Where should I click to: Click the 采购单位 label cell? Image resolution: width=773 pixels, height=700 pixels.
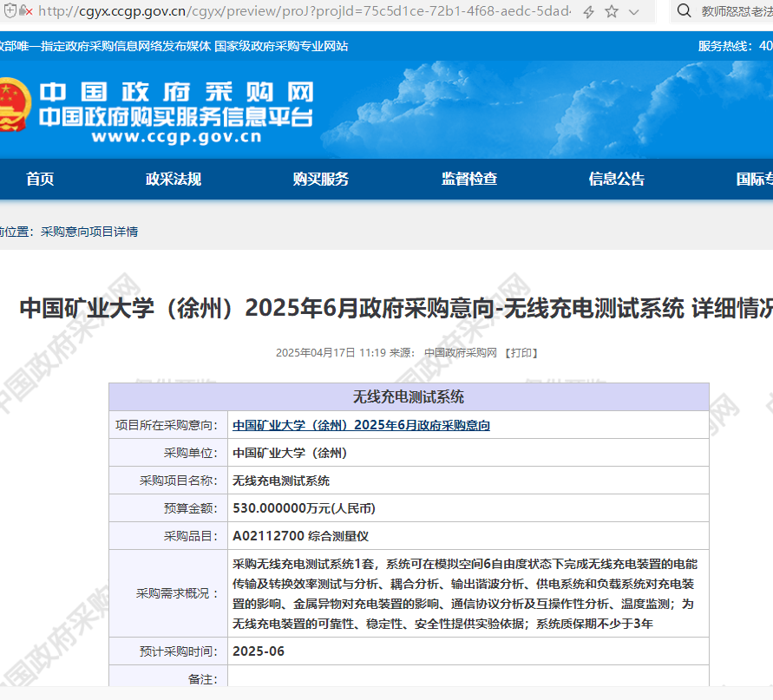(168, 453)
